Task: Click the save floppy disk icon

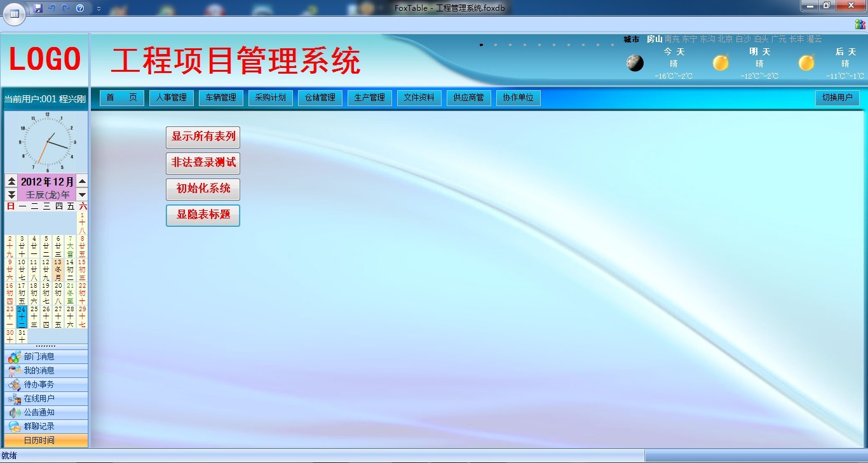Action: tap(37, 8)
